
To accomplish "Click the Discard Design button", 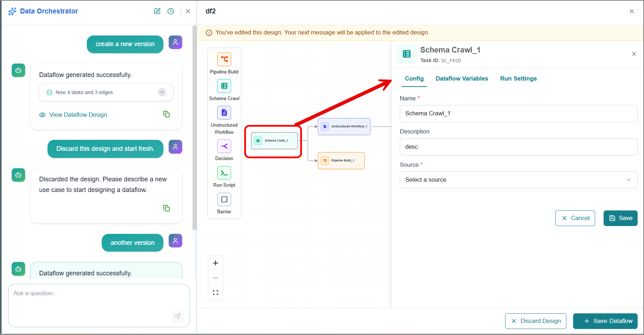I will click(x=536, y=321).
